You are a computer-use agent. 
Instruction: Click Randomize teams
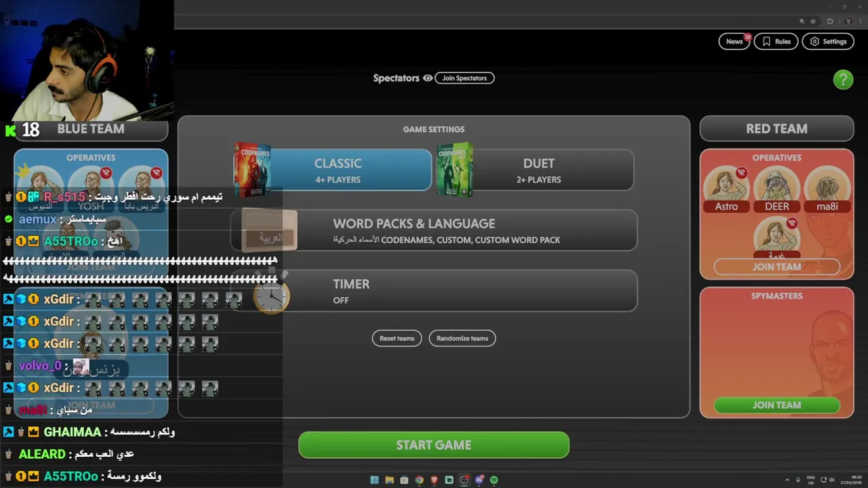tap(462, 338)
